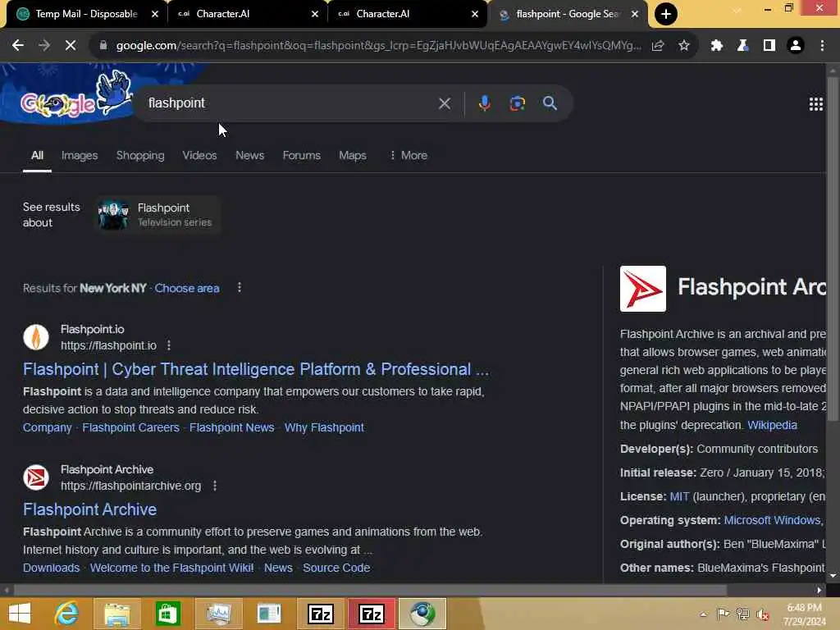The image size is (840, 630).
Task: Start voice search with microphone icon
Action: click(x=484, y=103)
